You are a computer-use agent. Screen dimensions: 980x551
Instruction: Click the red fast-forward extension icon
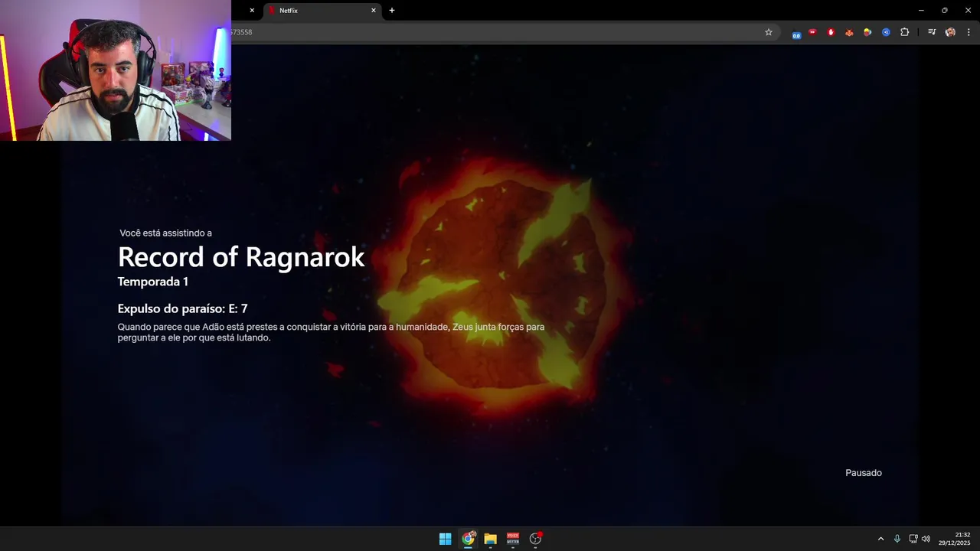[812, 32]
